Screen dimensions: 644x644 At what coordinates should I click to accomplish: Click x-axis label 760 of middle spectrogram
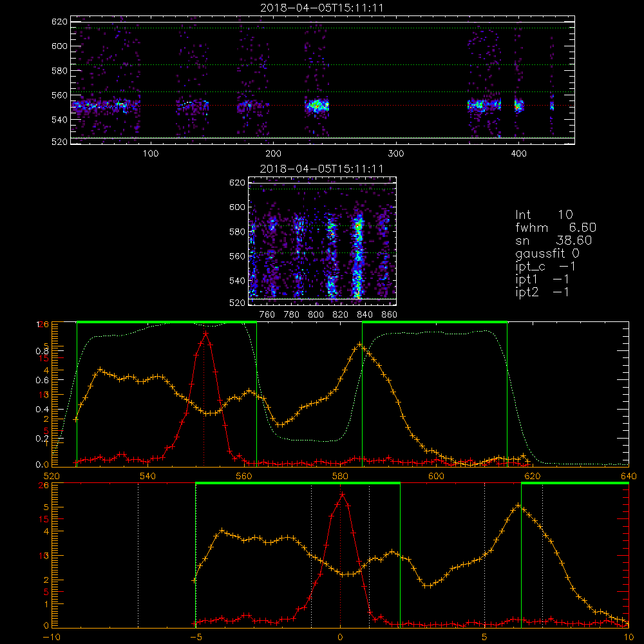coord(267,315)
